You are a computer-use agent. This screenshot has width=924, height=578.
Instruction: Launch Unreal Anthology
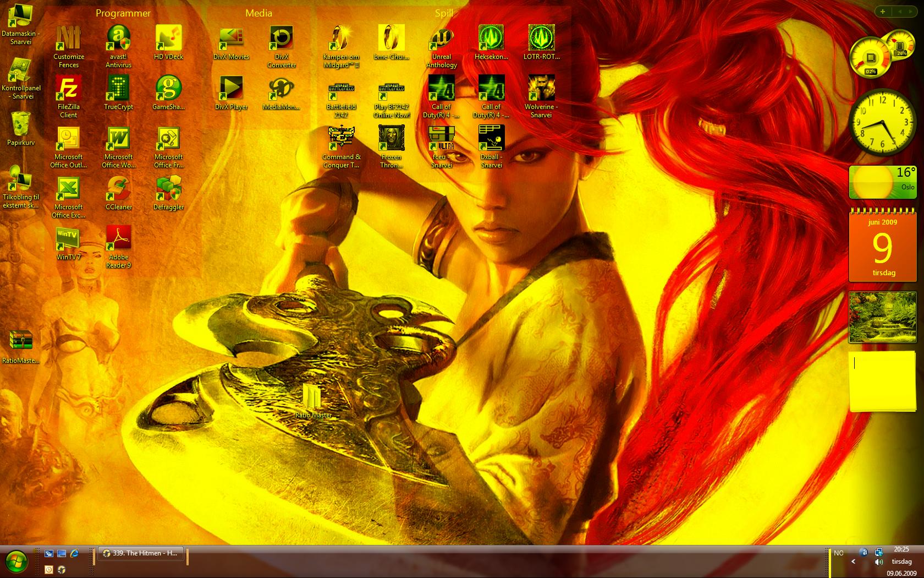tap(441, 47)
